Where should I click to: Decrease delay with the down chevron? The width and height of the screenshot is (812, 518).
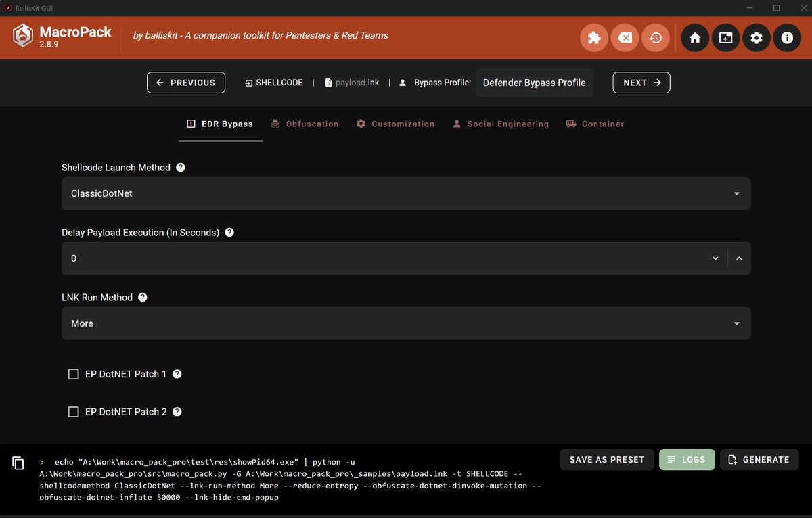coord(715,258)
